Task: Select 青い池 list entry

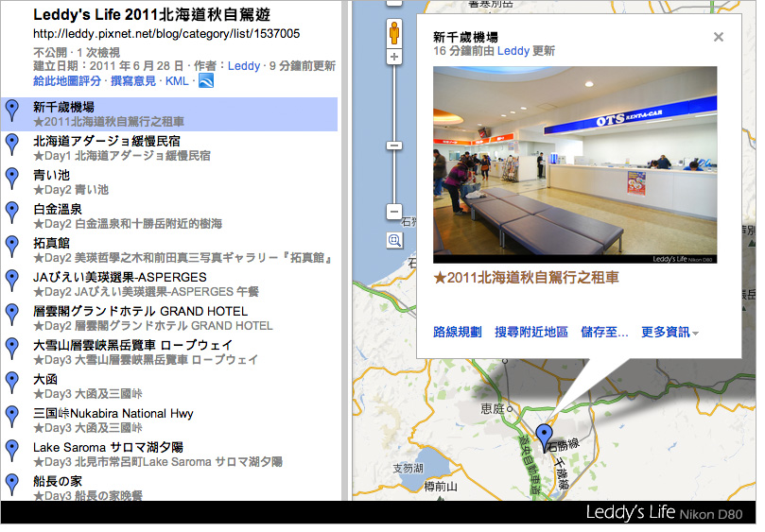Action: (x=170, y=184)
